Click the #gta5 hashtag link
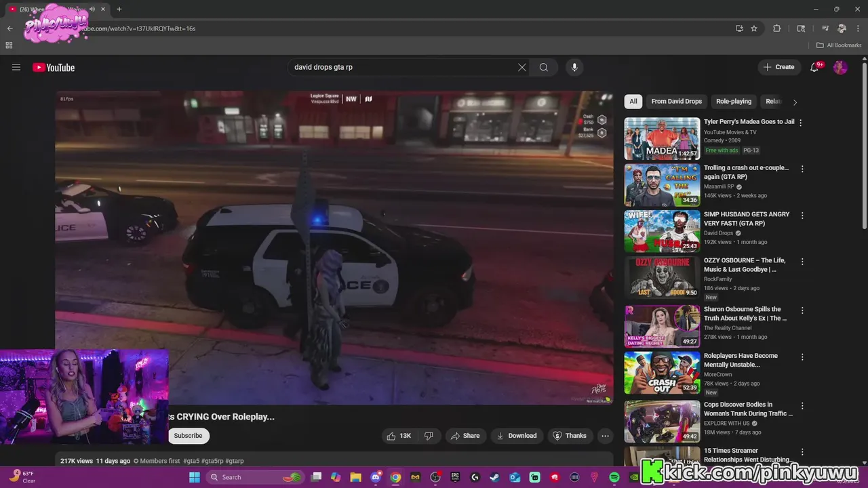This screenshot has height=488, width=868. (x=191, y=461)
